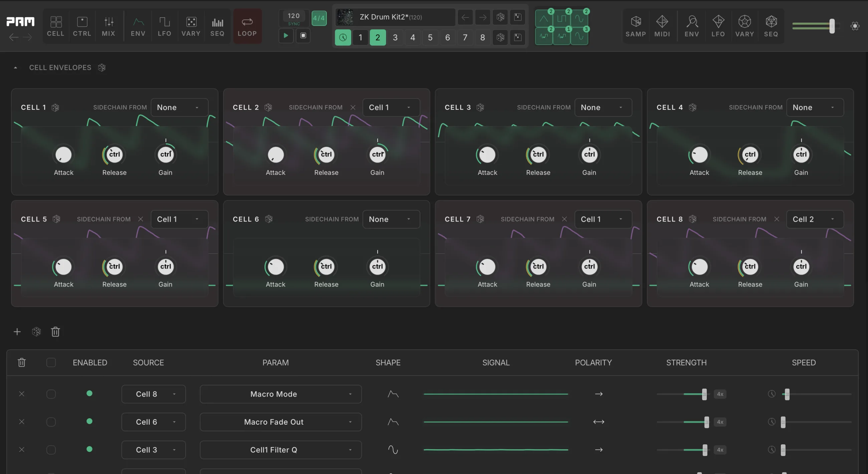The width and height of the screenshot is (868, 474).
Task: Open the Macro Fade Out param dropdown
Action: (280, 422)
